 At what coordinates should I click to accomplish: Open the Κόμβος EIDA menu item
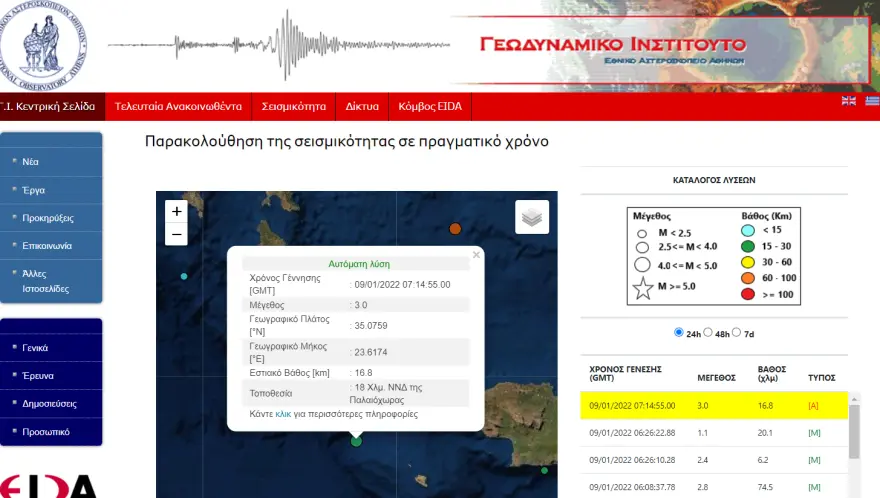pos(429,106)
